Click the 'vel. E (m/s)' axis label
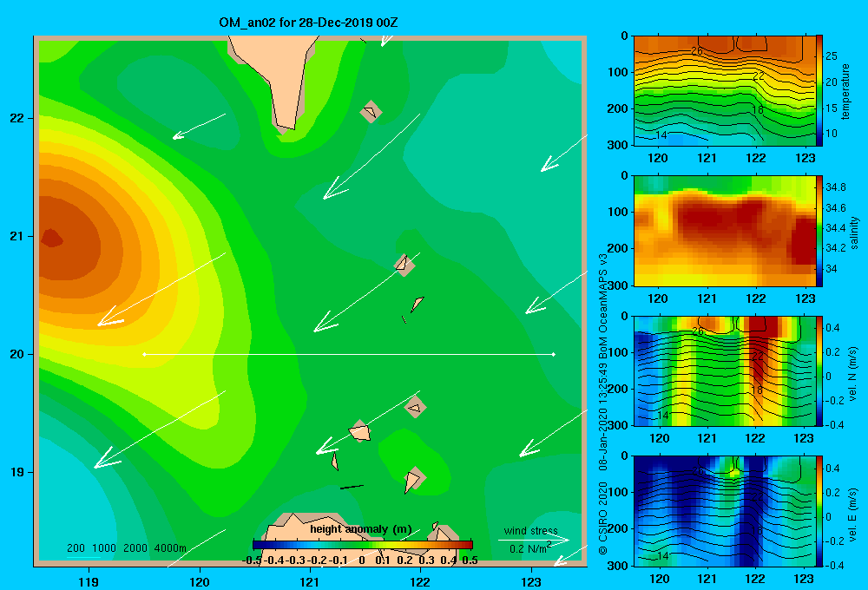The height and width of the screenshot is (590, 868). click(852, 514)
